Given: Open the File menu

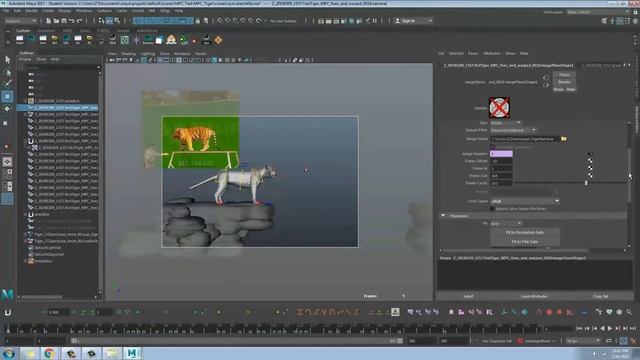Looking at the screenshot, I should 6,11.
